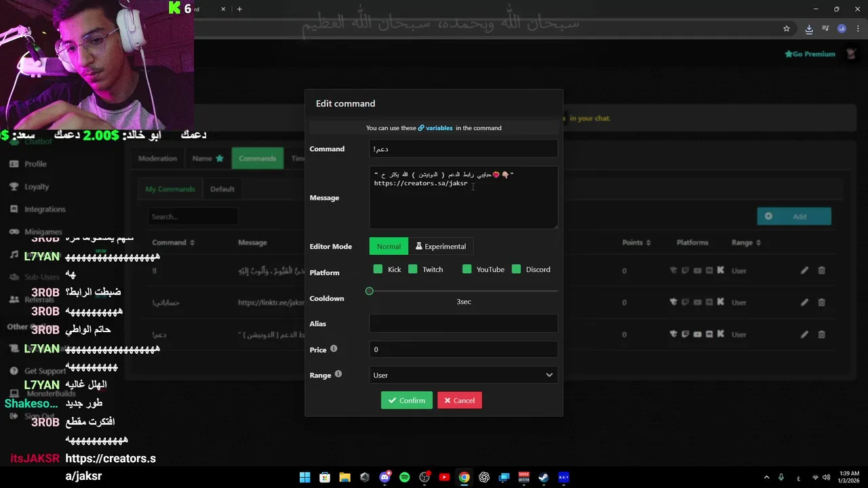This screenshot has width=868, height=488.
Task: Delete the linktr.ee command row
Action: pos(821,302)
